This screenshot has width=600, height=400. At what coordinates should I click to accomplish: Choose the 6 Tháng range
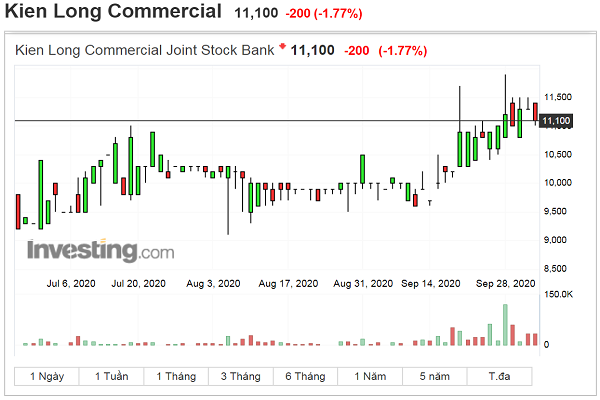[305, 376]
